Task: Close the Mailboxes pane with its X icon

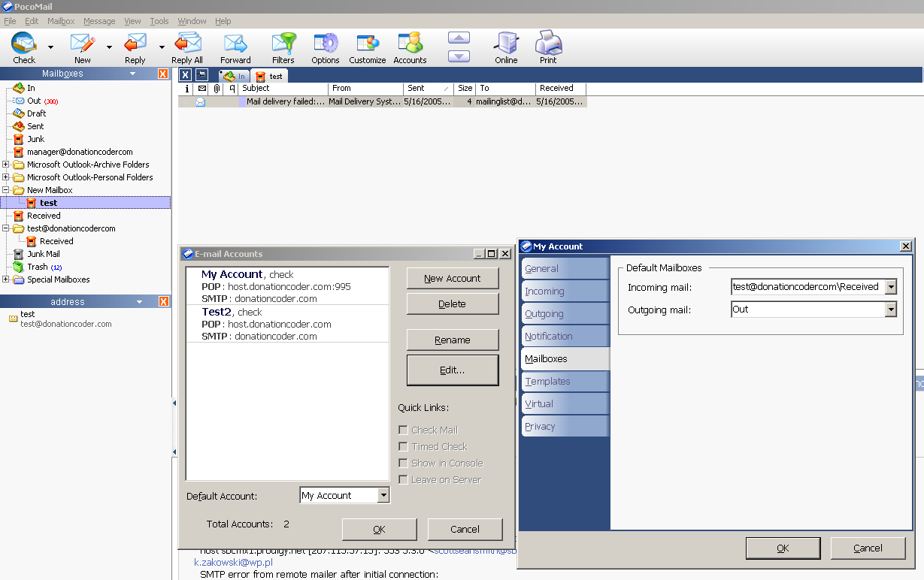Action: coord(163,74)
